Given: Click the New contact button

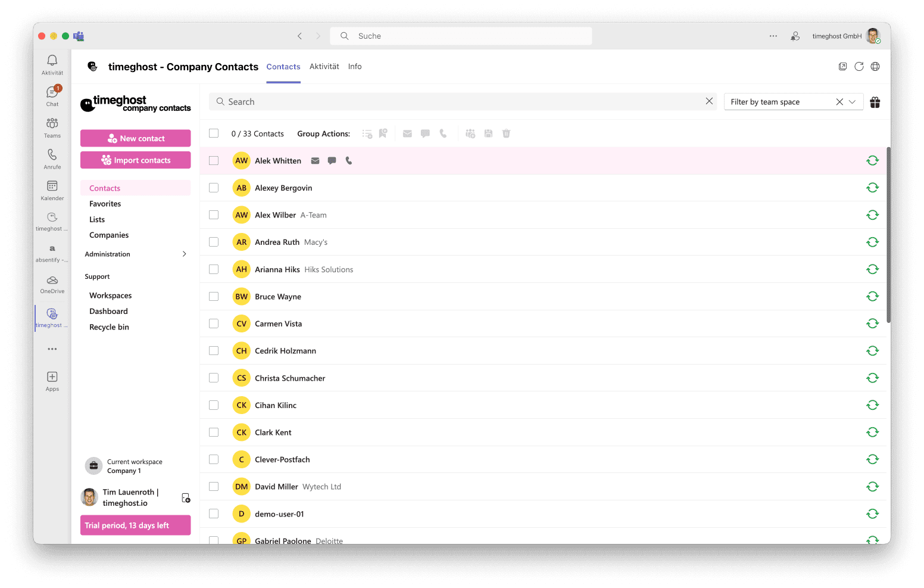Looking at the screenshot, I should pos(136,138).
